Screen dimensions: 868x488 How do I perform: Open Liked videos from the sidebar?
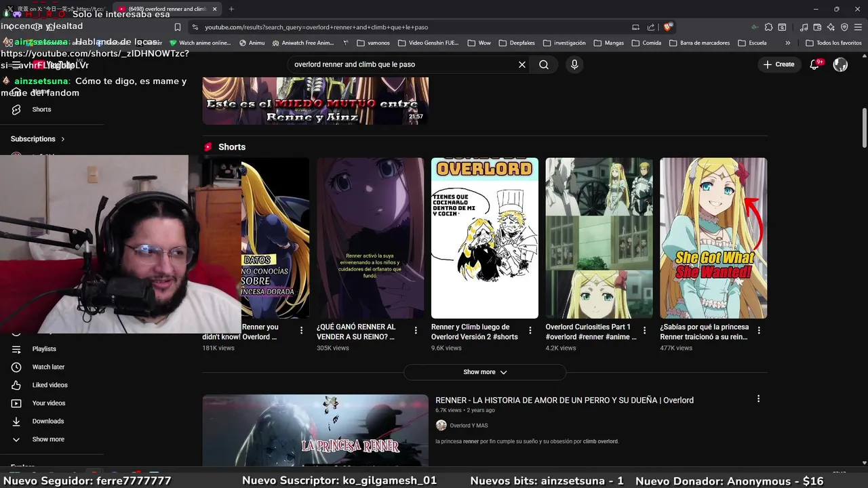50,385
